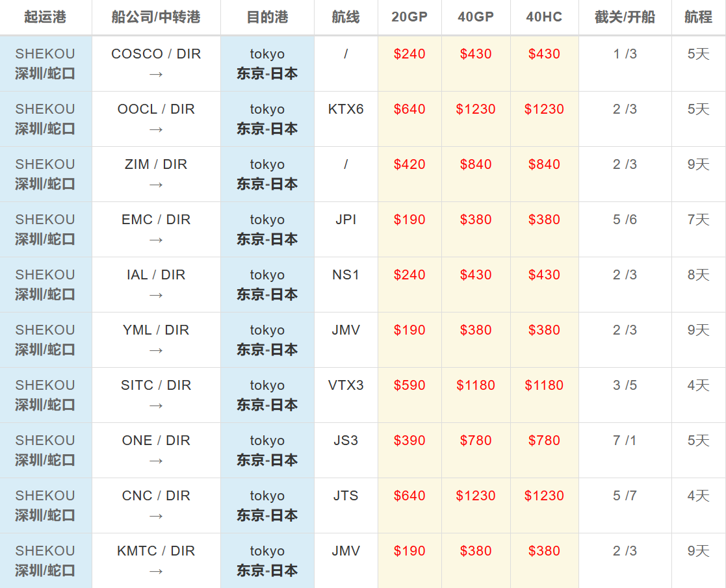Click the arrow beneath SITC / DIR
726x588 pixels.
click(156, 405)
